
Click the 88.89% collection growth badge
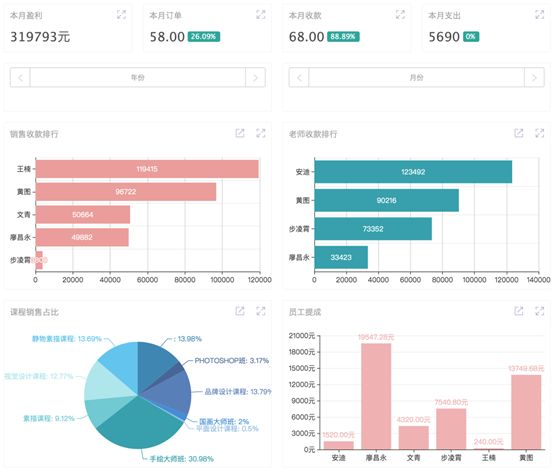point(343,37)
